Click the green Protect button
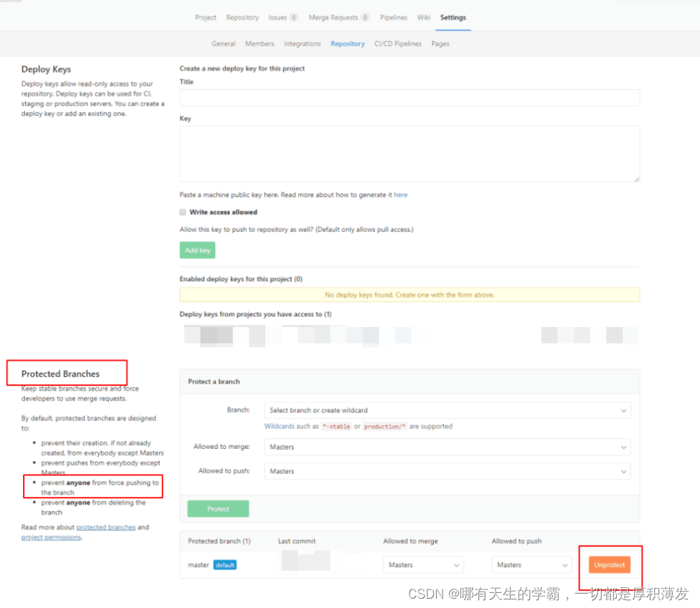Image resolution: width=700 pixels, height=608 pixels. pos(217,508)
